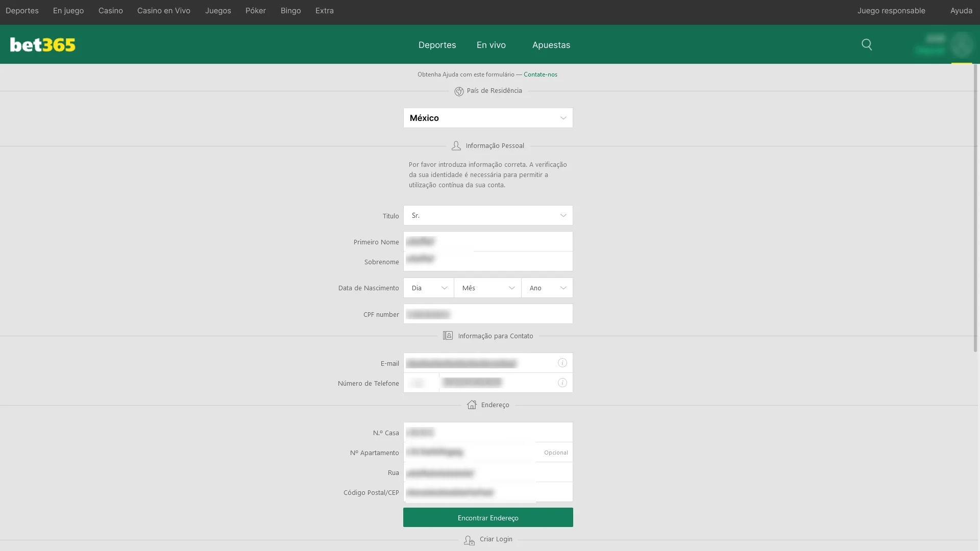Click inside the CPF number field

pos(487,314)
